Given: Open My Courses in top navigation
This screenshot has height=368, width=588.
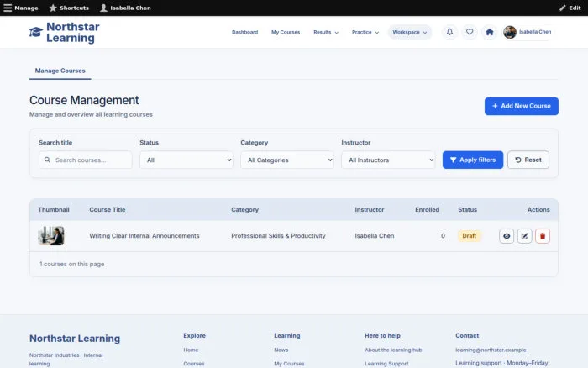Looking at the screenshot, I should click(x=286, y=32).
